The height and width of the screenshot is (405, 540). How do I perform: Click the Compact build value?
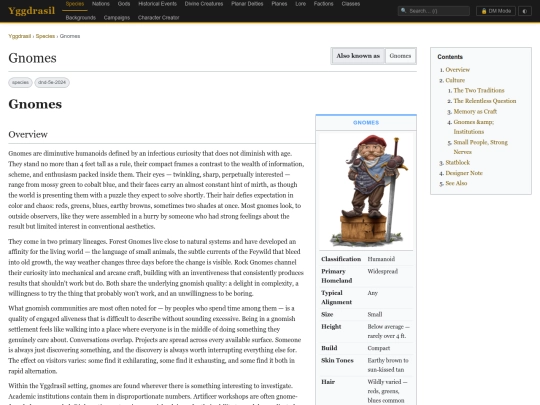(379, 348)
